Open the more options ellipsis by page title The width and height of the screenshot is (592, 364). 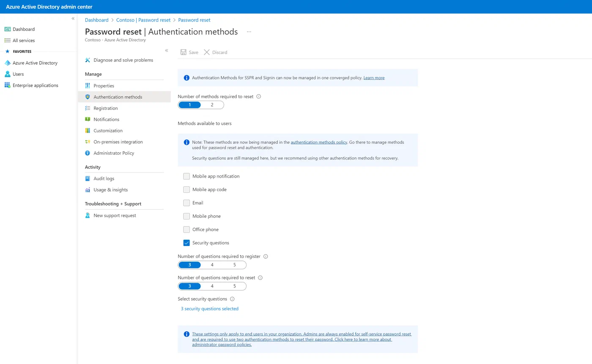[x=249, y=32]
